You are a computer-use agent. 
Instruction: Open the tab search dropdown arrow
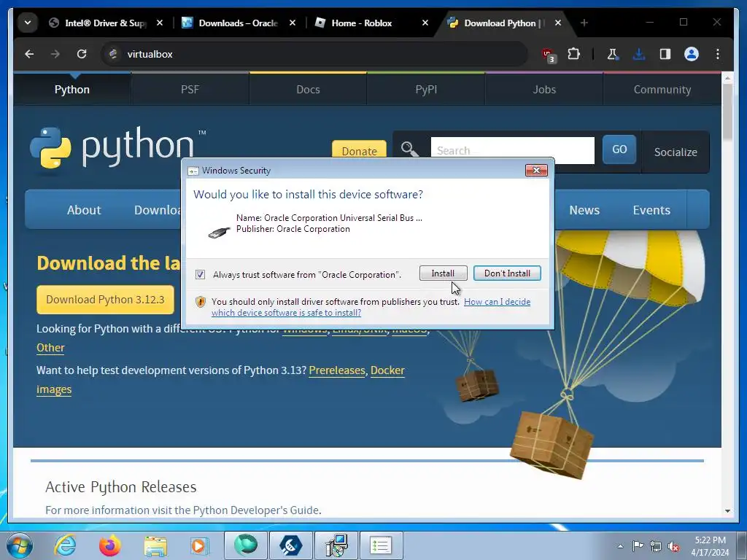pyautogui.click(x=28, y=23)
